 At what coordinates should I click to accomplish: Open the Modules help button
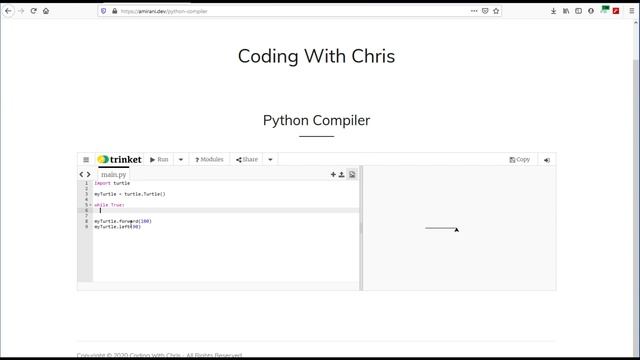(x=209, y=160)
